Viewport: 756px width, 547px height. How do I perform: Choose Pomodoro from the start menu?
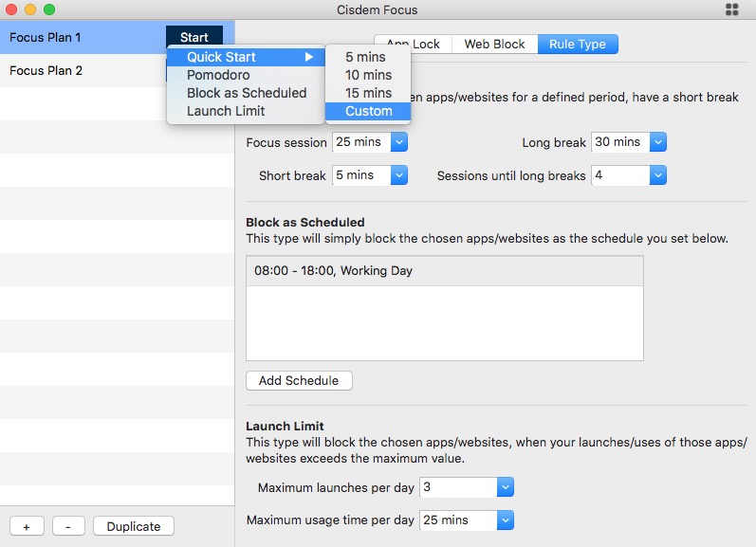pos(246,75)
